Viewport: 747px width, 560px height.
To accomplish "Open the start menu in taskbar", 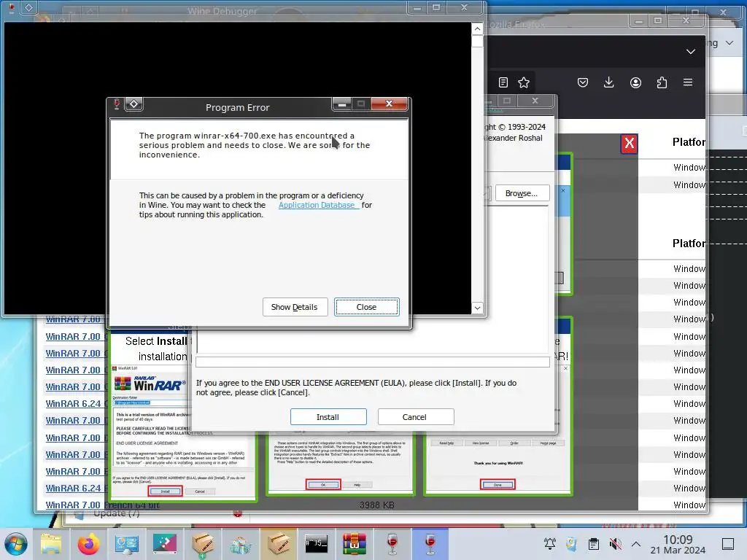I will [16, 544].
